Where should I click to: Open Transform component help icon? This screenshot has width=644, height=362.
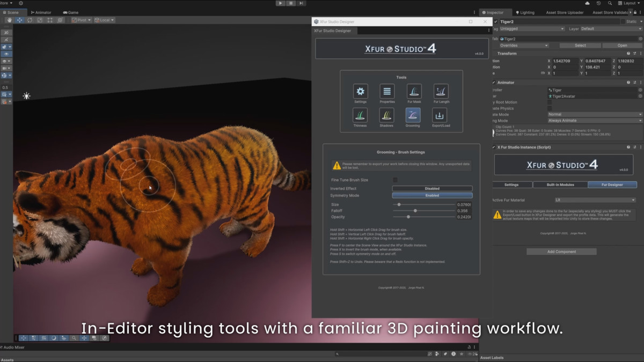628,54
